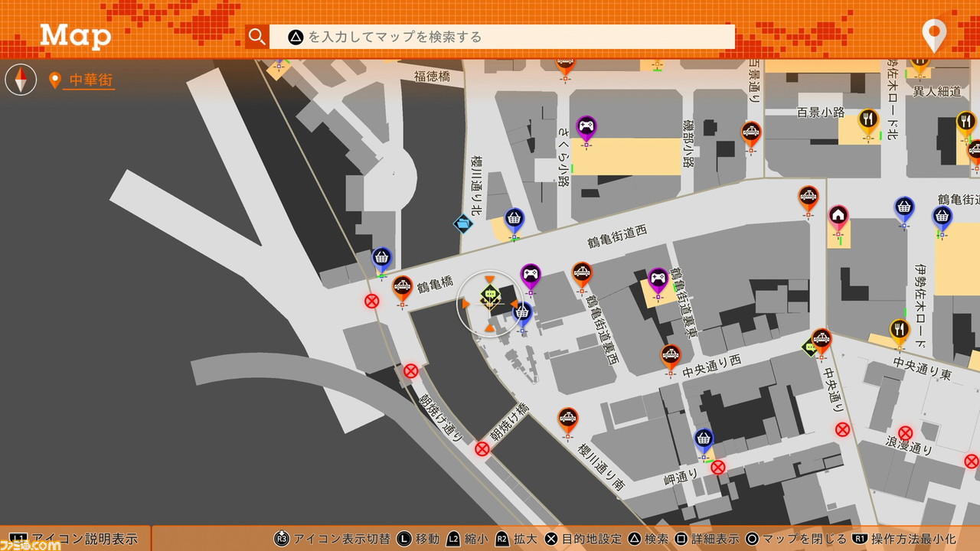Click red X marker left of 鶴亀橋

pyautogui.click(x=372, y=301)
